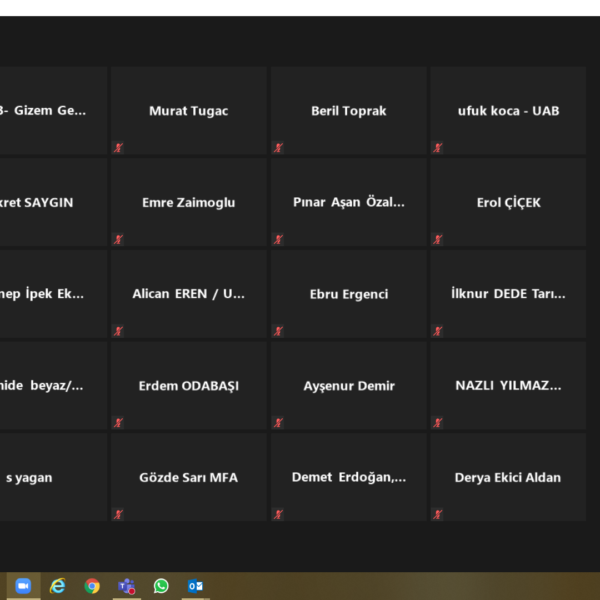600x600 pixels.
Task: Select Emre Zaimoglu participant name
Action: (x=189, y=202)
